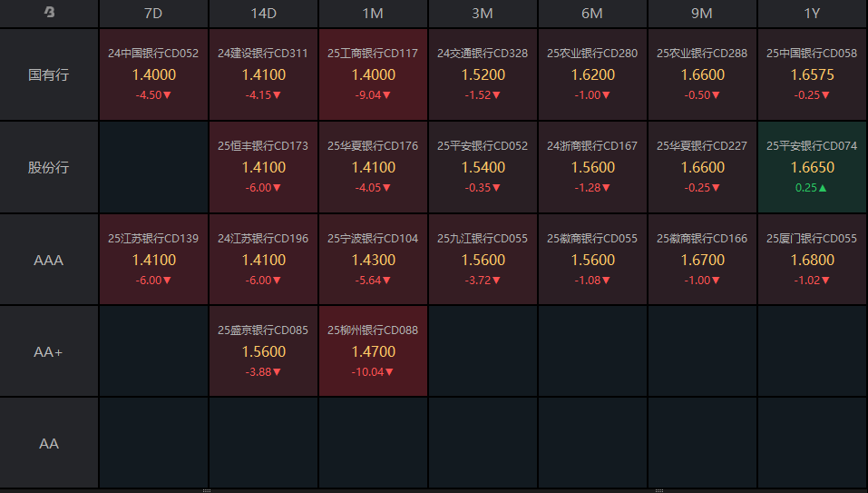
Task: Click the green 25平安银行CD074 cell
Action: (811, 167)
